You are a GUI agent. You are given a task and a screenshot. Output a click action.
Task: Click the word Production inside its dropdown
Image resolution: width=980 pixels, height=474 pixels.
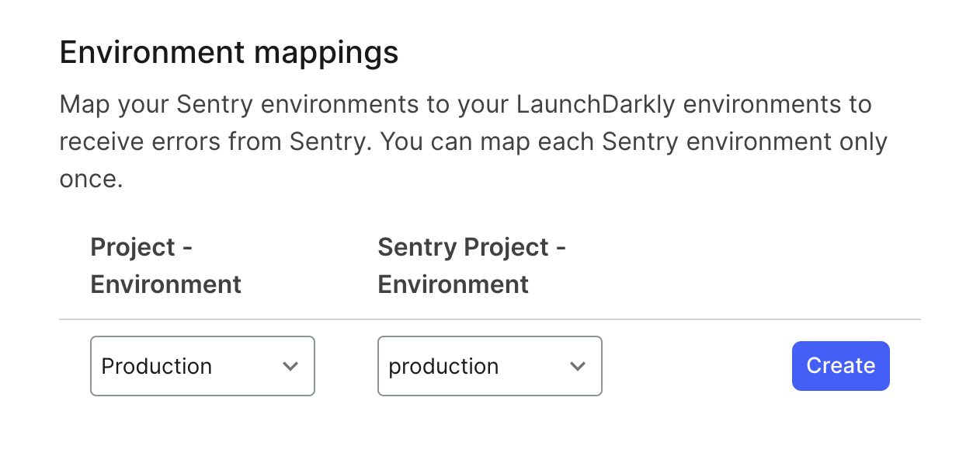(x=155, y=365)
